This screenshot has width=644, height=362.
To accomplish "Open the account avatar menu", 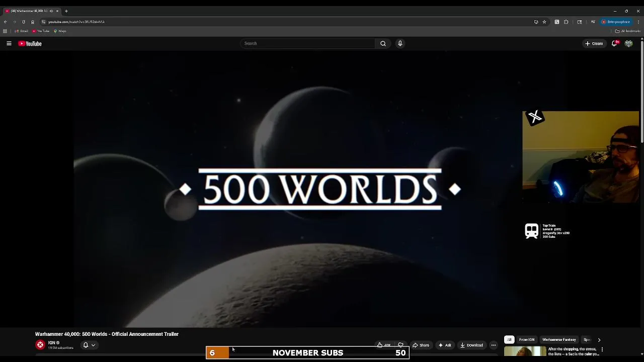I will pyautogui.click(x=628, y=44).
